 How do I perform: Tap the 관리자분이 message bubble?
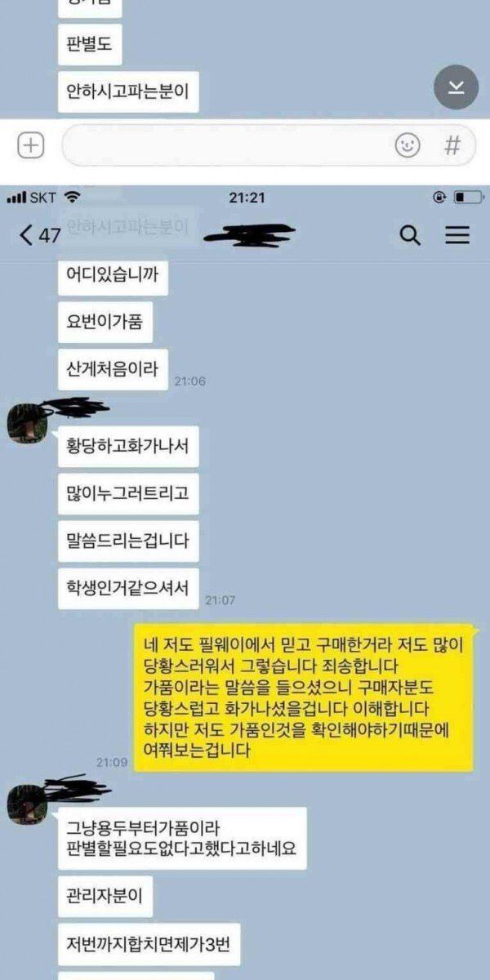105,898
